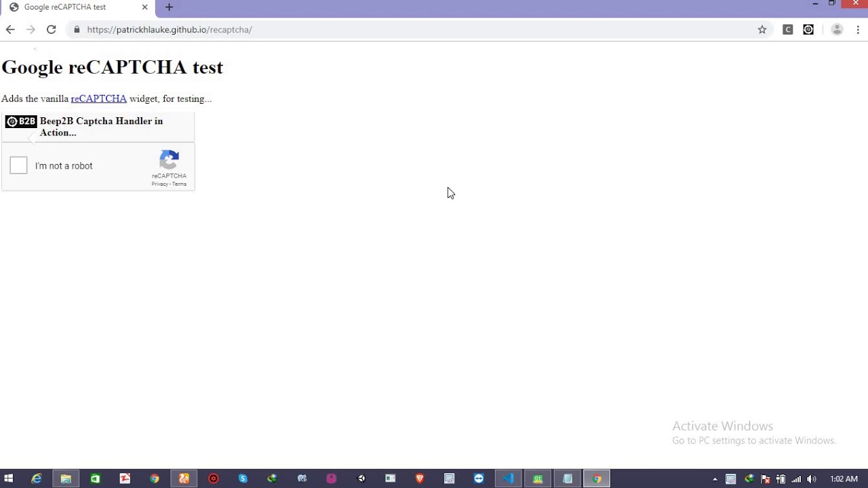Launch Skype from the taskbar

[243, 479]
